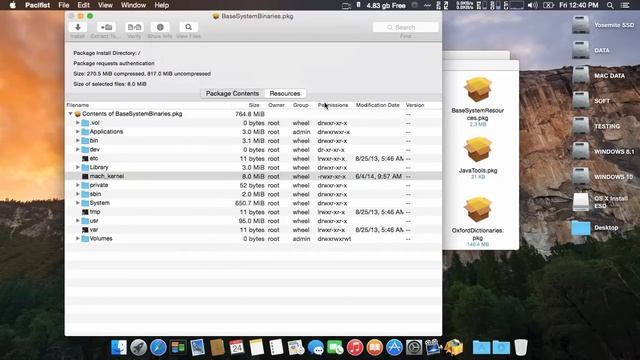Screen dimensions: 640x360
Task: Collapse Contents of BaseSystemBinaries.pkg root node
Action: click(71, 114)
